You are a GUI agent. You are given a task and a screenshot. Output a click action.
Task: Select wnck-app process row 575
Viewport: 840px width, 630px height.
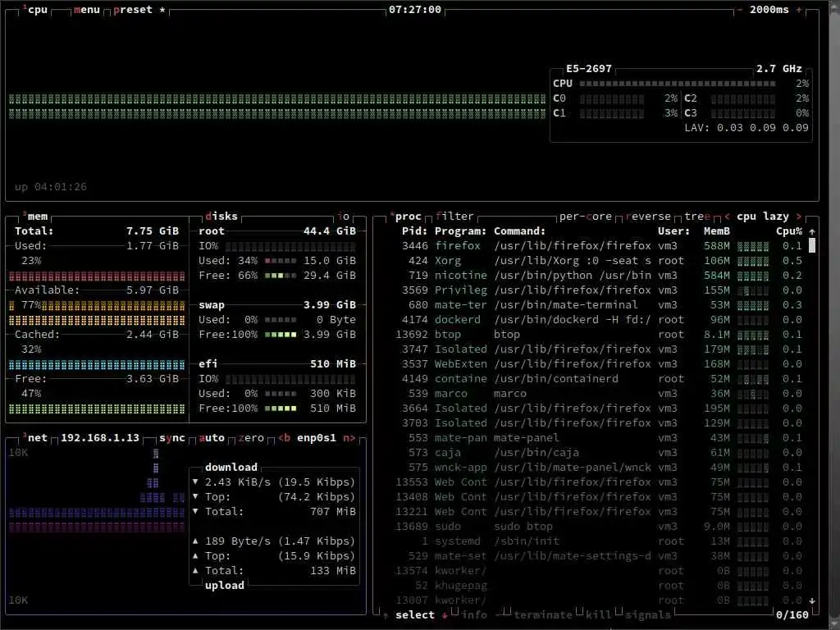pos(591,467)
